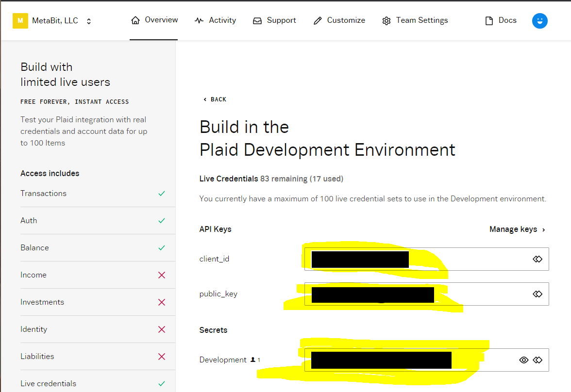Click the Liabilities access row
The image size is (571, 392).
coord(98,357)
